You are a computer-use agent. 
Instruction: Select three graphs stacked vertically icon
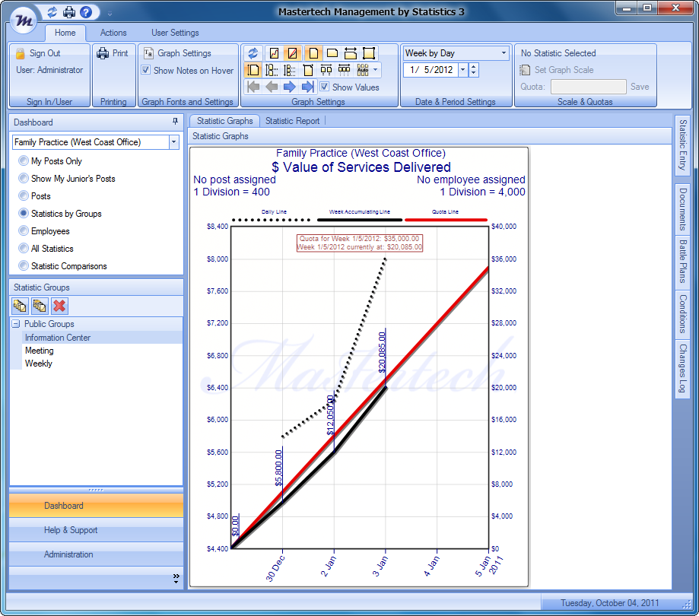(289, 70)
